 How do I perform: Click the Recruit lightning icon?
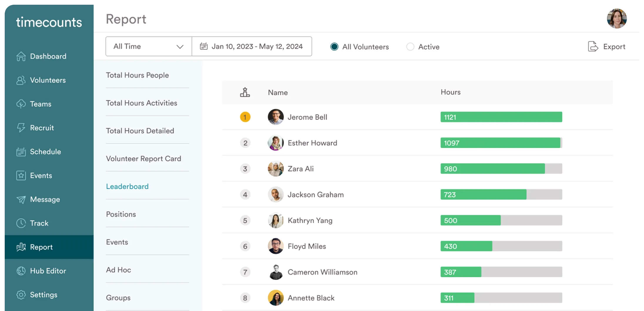point(21,128)
